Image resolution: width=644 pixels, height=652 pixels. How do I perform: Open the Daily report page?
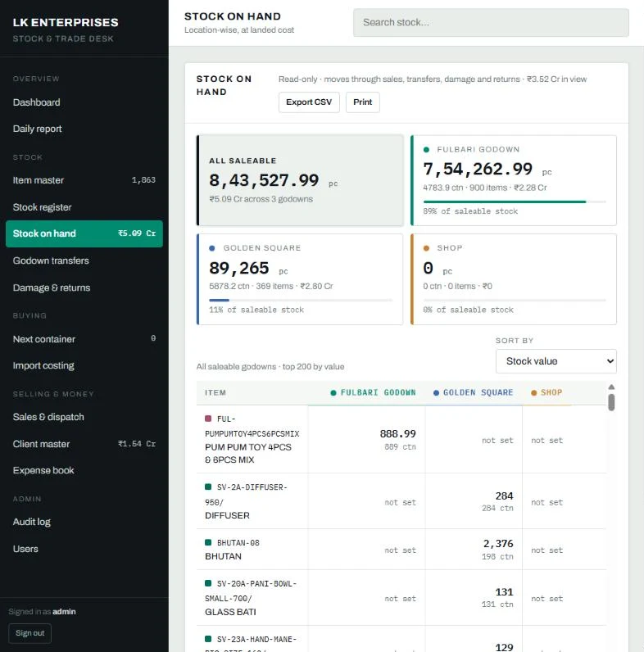click(84, 129)
